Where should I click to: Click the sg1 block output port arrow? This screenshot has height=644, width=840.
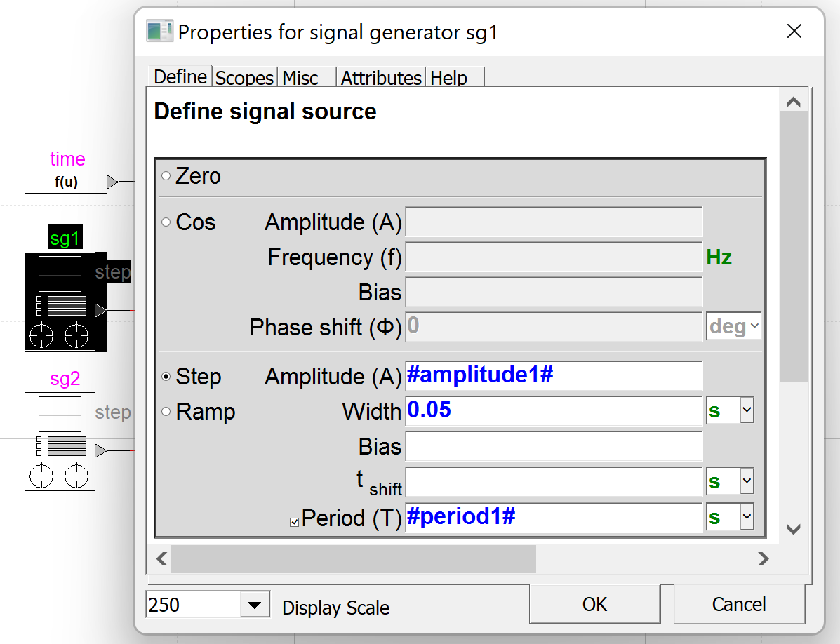(100, 309)
